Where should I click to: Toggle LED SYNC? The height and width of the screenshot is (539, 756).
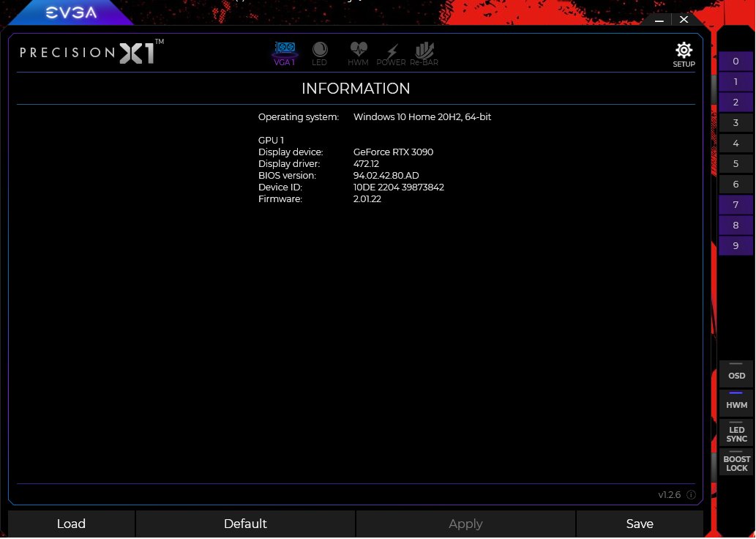[x=736, y=433]
